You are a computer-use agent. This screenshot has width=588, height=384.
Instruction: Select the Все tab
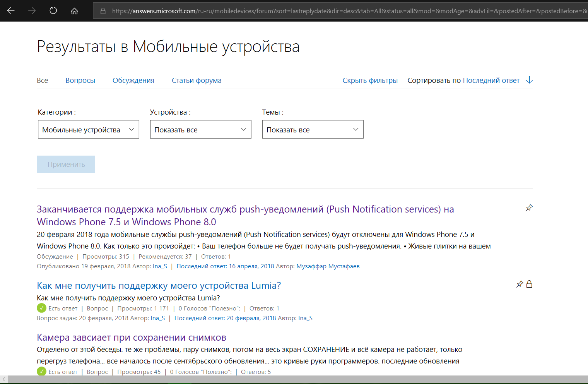point(43,81)
